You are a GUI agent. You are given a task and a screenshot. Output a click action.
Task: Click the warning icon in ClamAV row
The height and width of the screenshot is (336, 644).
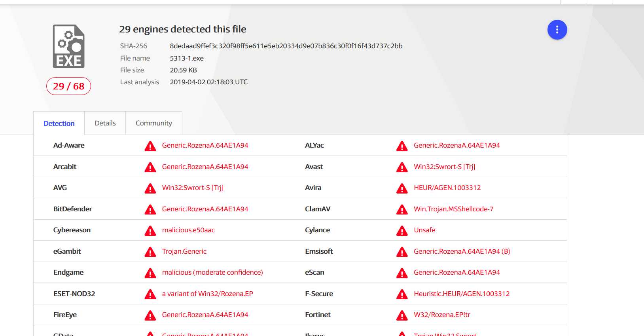pos(402,210)
